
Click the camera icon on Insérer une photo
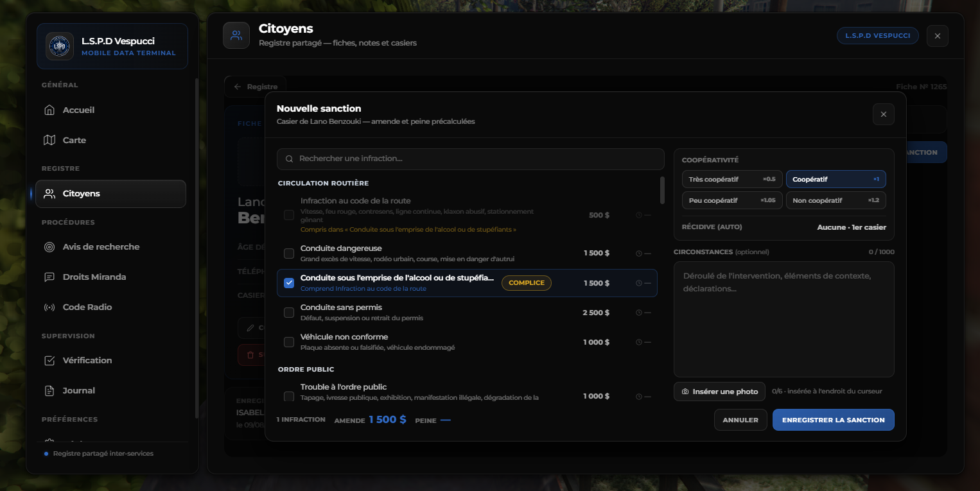pyautogui.click(x=685, y=392)
